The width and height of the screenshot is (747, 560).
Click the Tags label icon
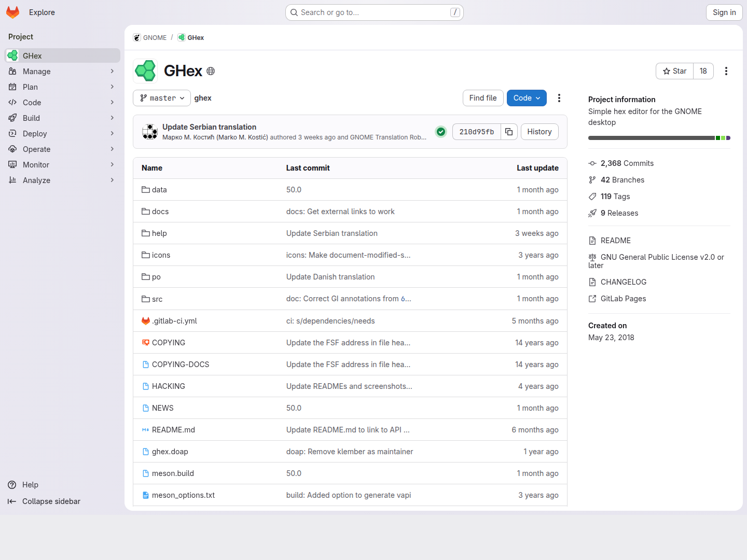click(x=592, y=197)
